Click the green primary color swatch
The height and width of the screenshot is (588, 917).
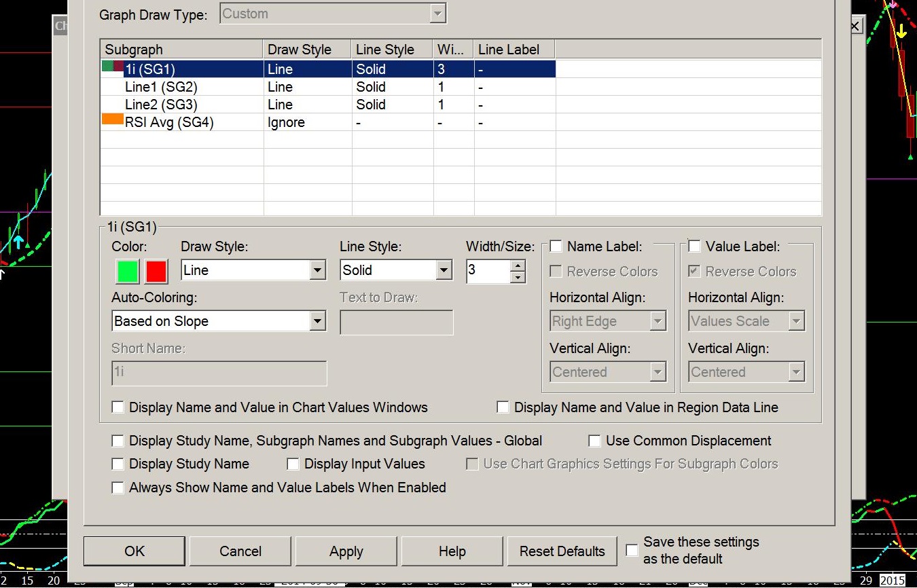pyautogui.click(x=128, y=271)
